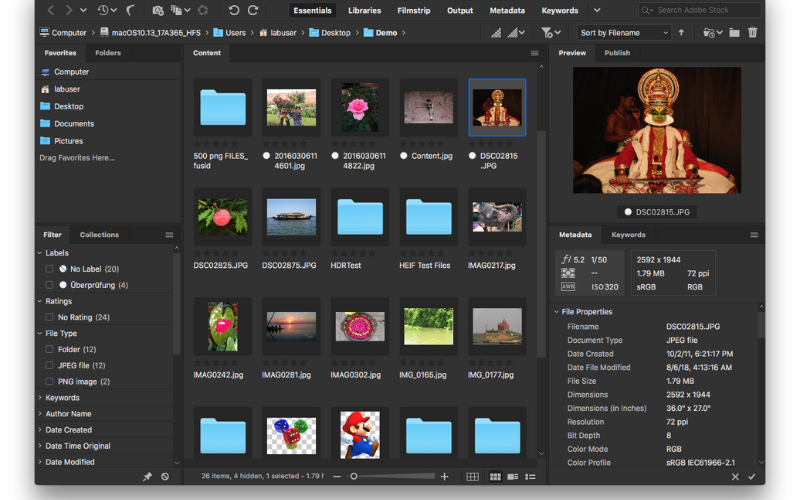Image resolution: width=800 pixels, height=500 pixels.
Task: Switch to the Filmstrip workspace
Action: (x=412, y=10)
